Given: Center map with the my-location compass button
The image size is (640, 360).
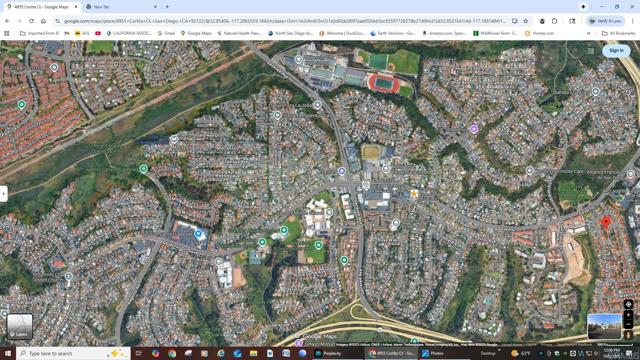Looking at the screenshot, I should tap(628, 304).
